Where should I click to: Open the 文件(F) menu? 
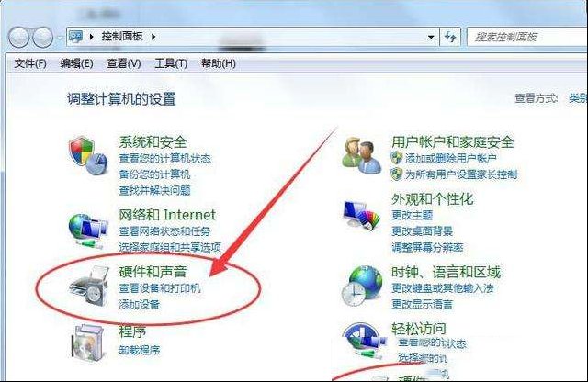(x=30, y=63)
